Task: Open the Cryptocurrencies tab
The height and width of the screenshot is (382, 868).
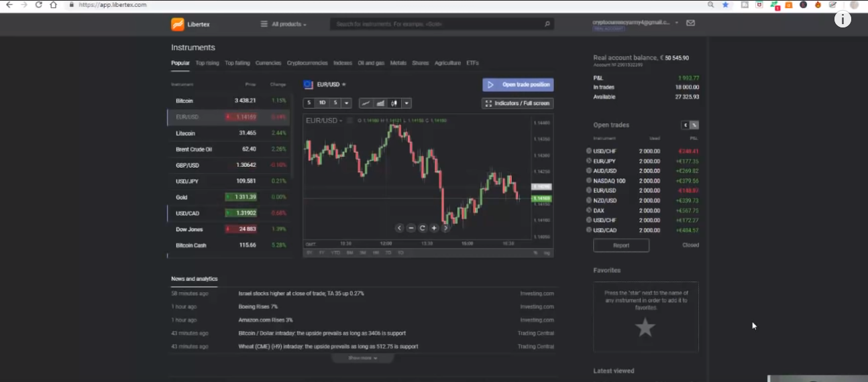Action: point(307,63)
